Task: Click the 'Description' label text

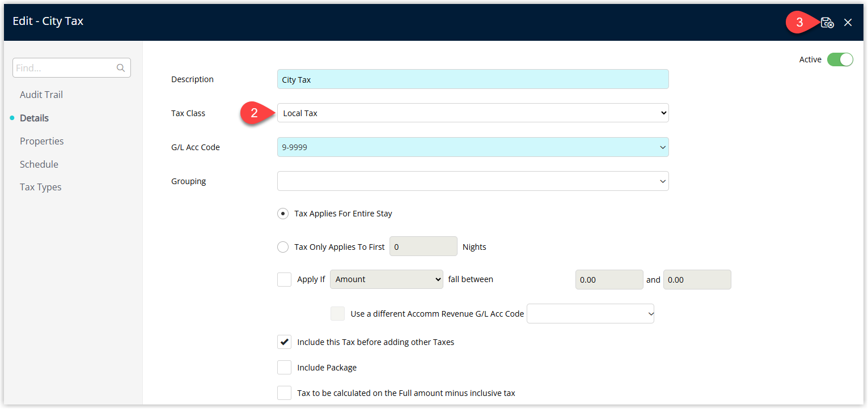Action: click(x=193, y=79)
